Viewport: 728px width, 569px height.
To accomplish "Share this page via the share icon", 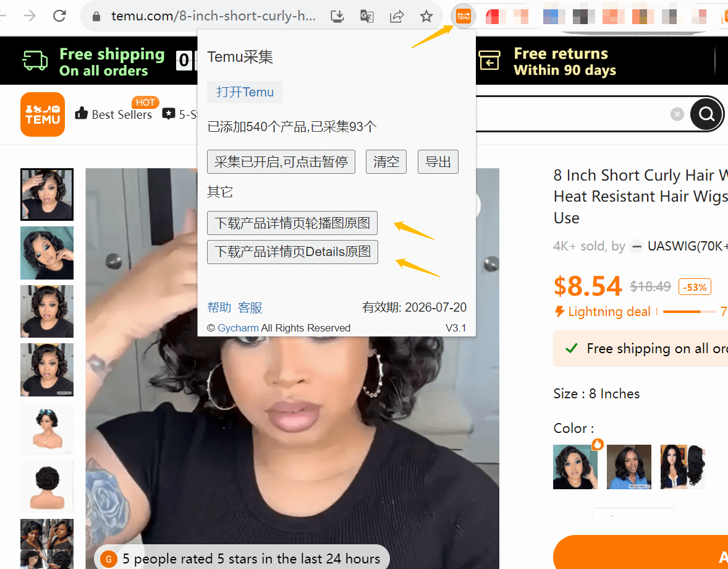I will 397,17.
